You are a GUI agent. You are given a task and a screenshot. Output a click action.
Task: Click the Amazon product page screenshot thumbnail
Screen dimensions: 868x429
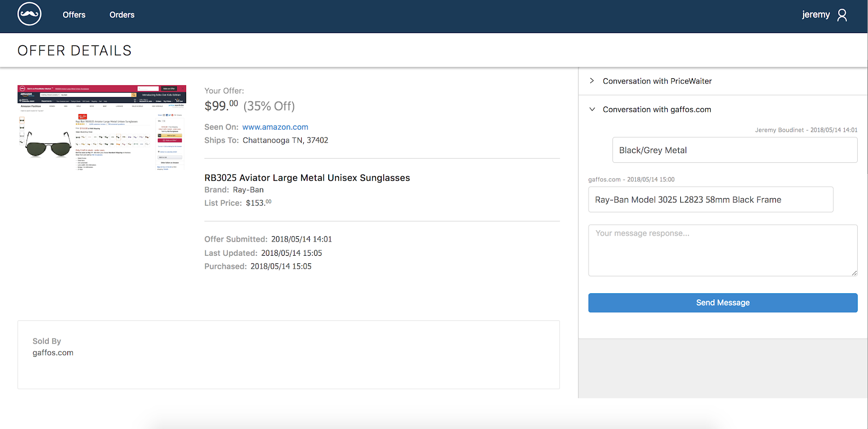[102, 128]
